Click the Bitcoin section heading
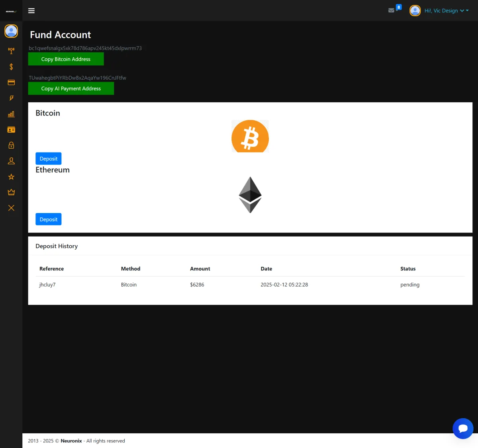 tap(48, 113)
